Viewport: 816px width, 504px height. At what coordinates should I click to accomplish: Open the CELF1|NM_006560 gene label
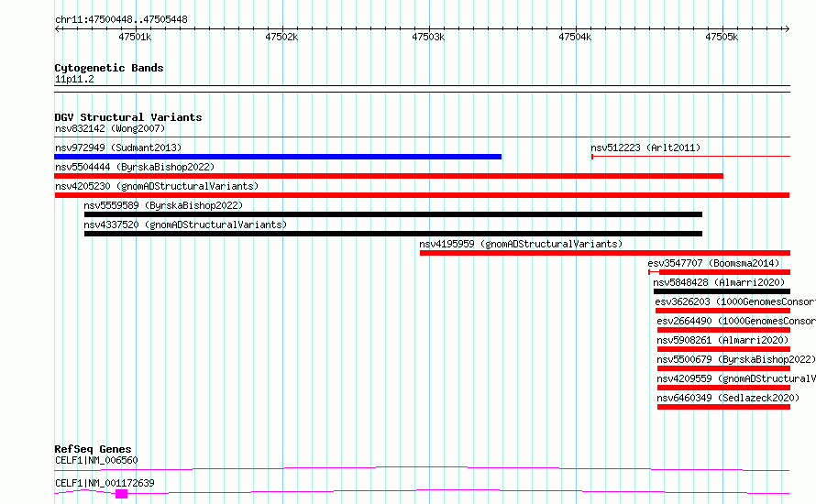(96, 460)
